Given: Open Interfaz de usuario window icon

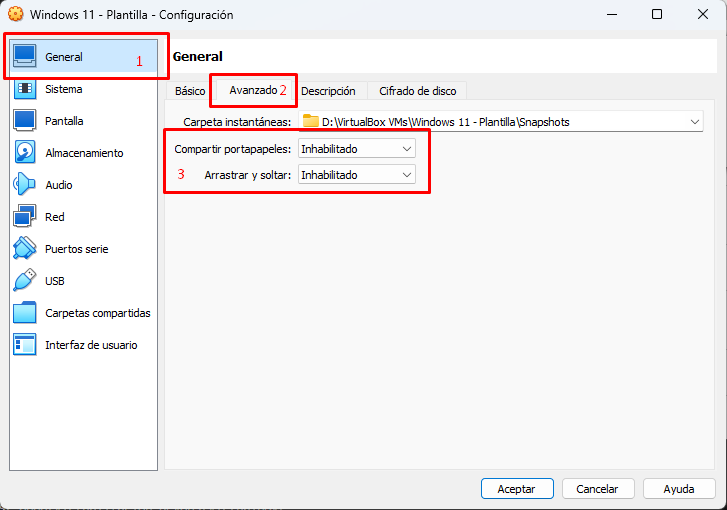Looking at the screenshot, I should [25, 344].
